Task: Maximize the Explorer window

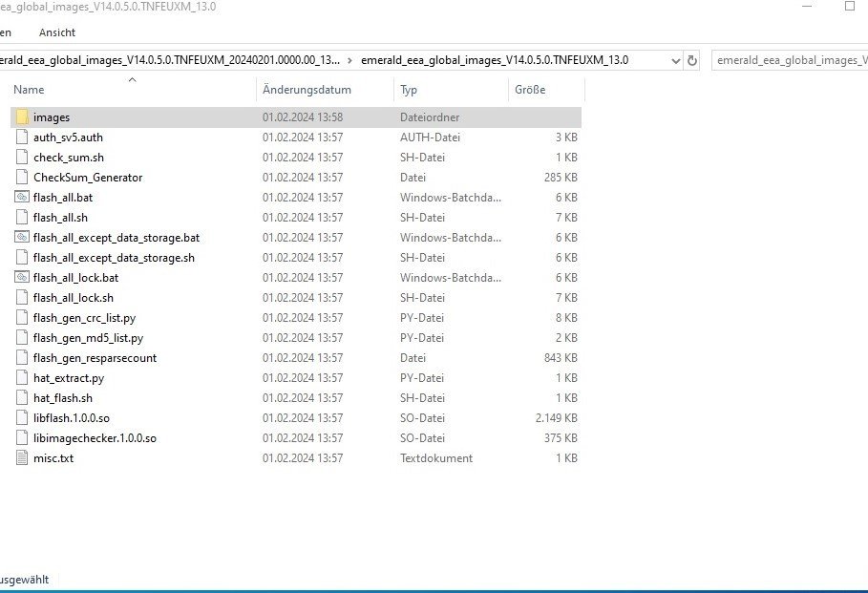Action: tap(849, 7)
